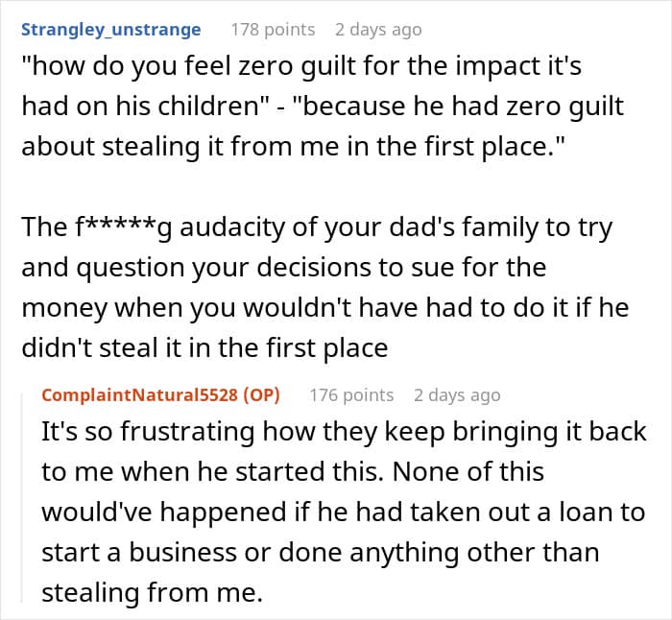
Task: Click the line "about stealing it from me"
Action: click(192, 147)
